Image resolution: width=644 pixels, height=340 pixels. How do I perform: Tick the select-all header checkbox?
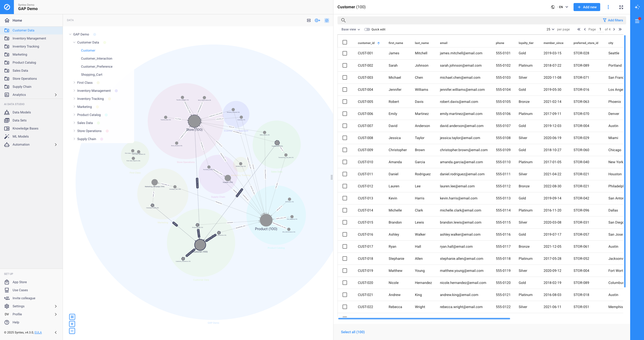[x=345, y=42]
